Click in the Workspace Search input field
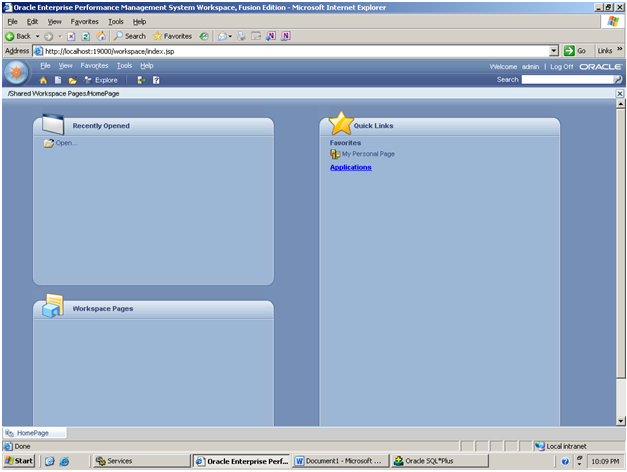Viewport: 627px width, 472px height. (x=567, y=80)
